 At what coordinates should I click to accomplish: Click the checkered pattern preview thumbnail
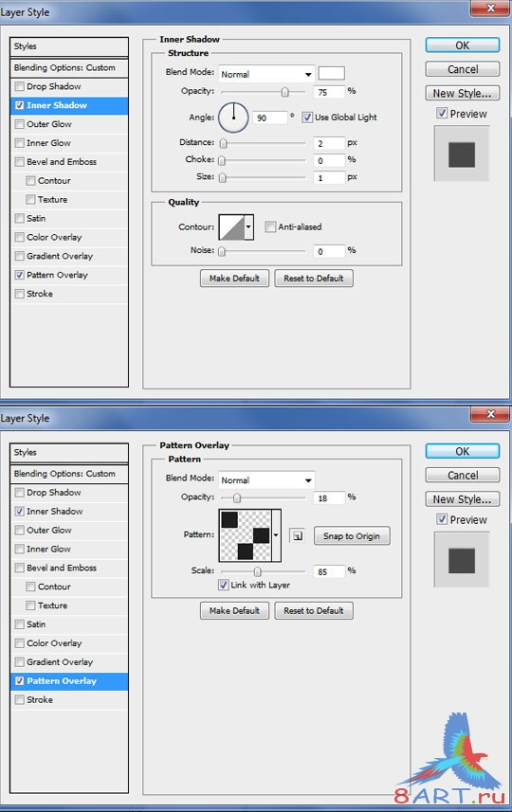246,535
